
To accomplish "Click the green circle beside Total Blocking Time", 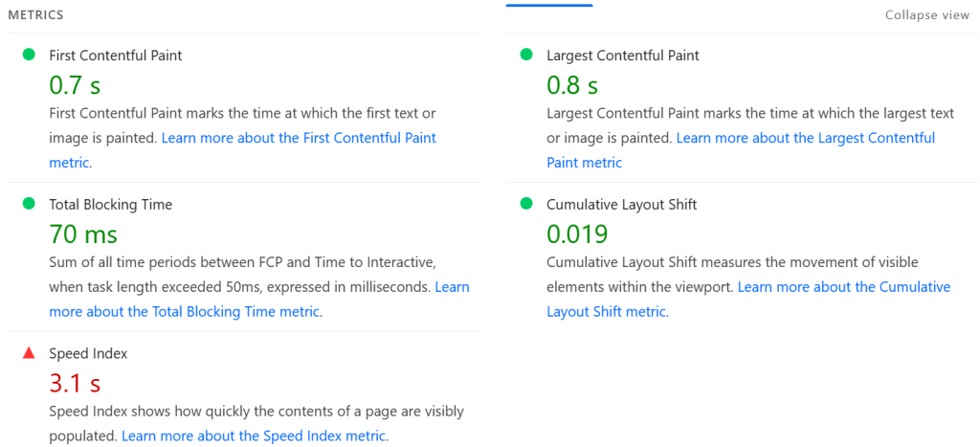I will (29, 204).
